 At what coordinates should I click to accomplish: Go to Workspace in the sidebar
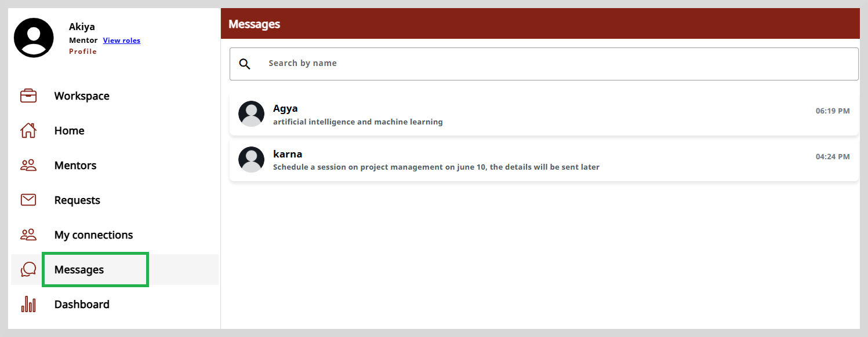click(82, 96)
